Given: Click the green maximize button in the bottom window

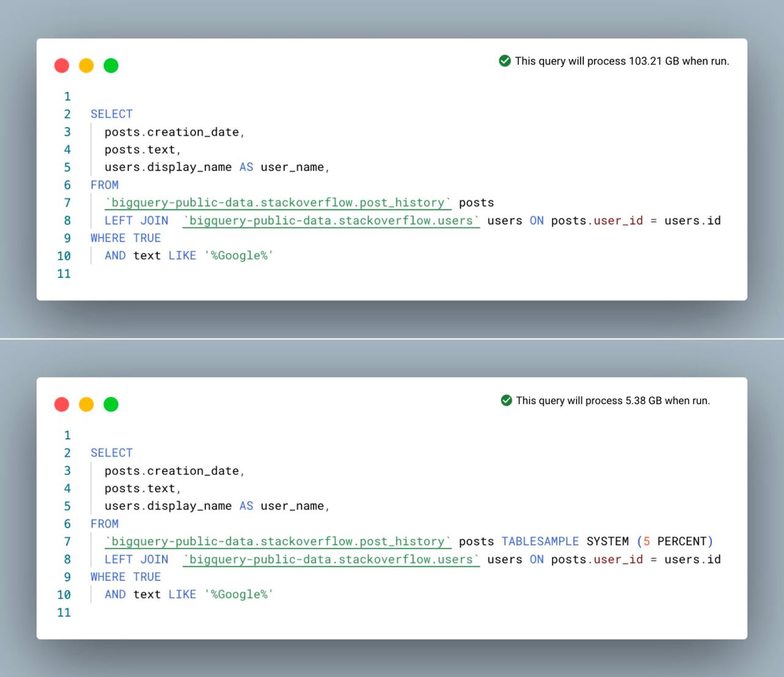Looking at the screenshot, I should [111, 405].
